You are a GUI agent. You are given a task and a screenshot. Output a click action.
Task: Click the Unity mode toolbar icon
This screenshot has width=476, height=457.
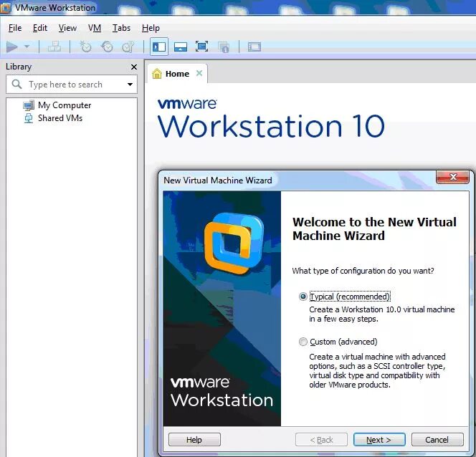224,47
